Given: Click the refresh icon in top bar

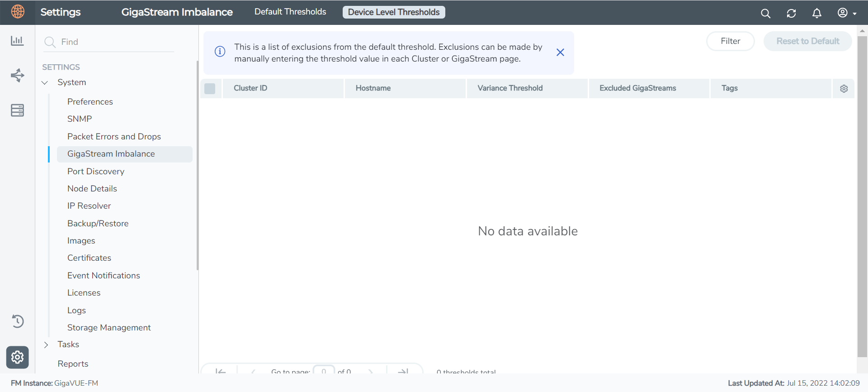Looking at the screenshot, I should point(791,13).
